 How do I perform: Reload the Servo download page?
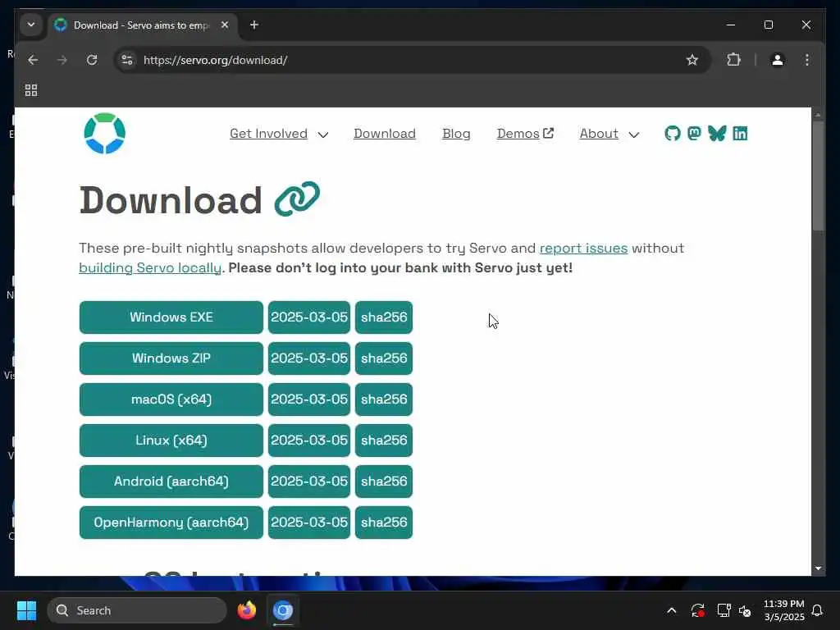[x=92, y=60]
